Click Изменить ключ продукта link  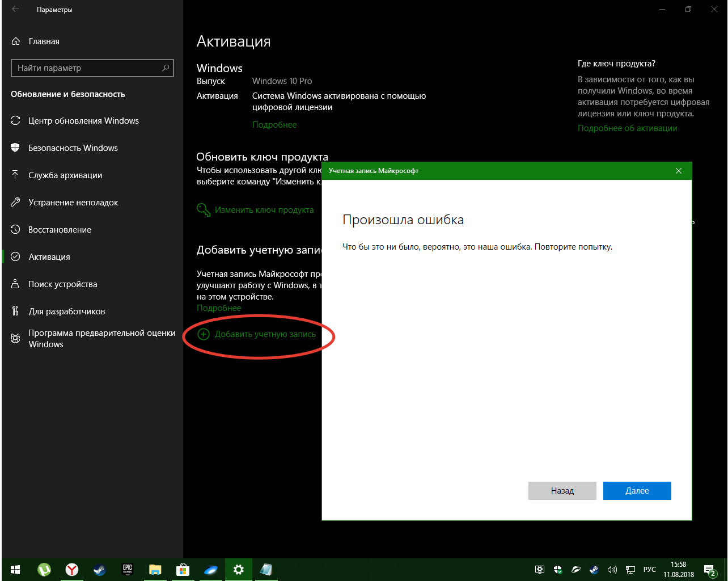coord(264,210)
